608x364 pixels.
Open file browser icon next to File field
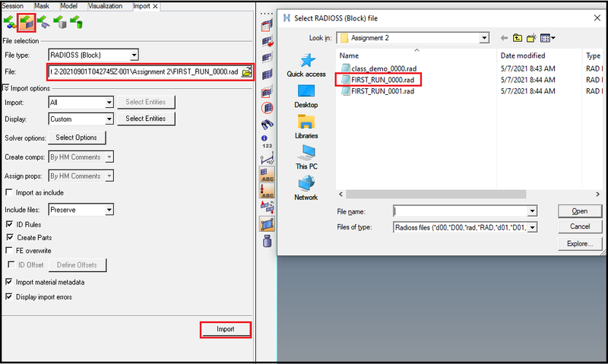pyautogui.click(x=246, y=71)
